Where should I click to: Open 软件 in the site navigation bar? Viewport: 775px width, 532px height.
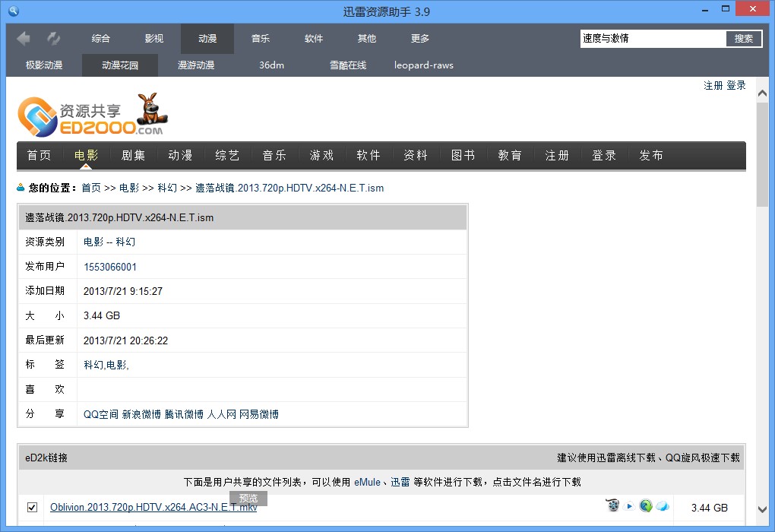[x=369, y=155]
